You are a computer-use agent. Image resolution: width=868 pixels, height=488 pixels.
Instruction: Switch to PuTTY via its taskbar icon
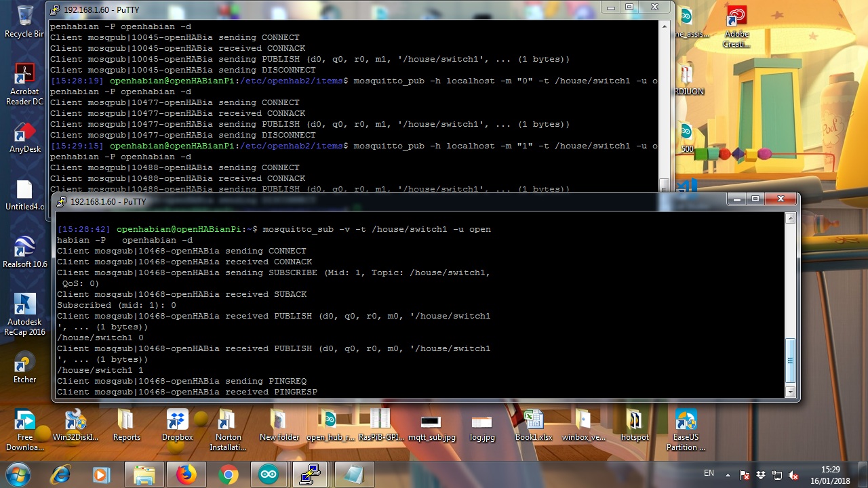coord(310,475)
